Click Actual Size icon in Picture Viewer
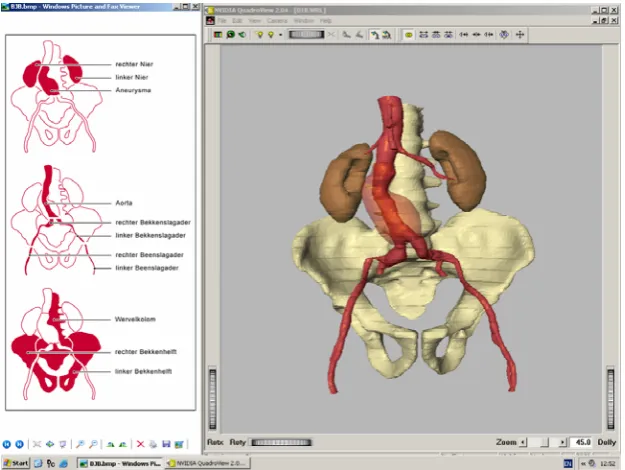625x470 pixels. pyautogui.click(x=50, y=444)
